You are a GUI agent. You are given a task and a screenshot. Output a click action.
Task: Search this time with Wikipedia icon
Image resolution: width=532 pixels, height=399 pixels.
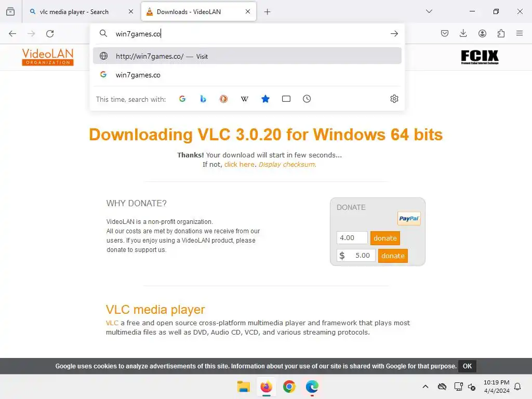(x=244, y=99)
